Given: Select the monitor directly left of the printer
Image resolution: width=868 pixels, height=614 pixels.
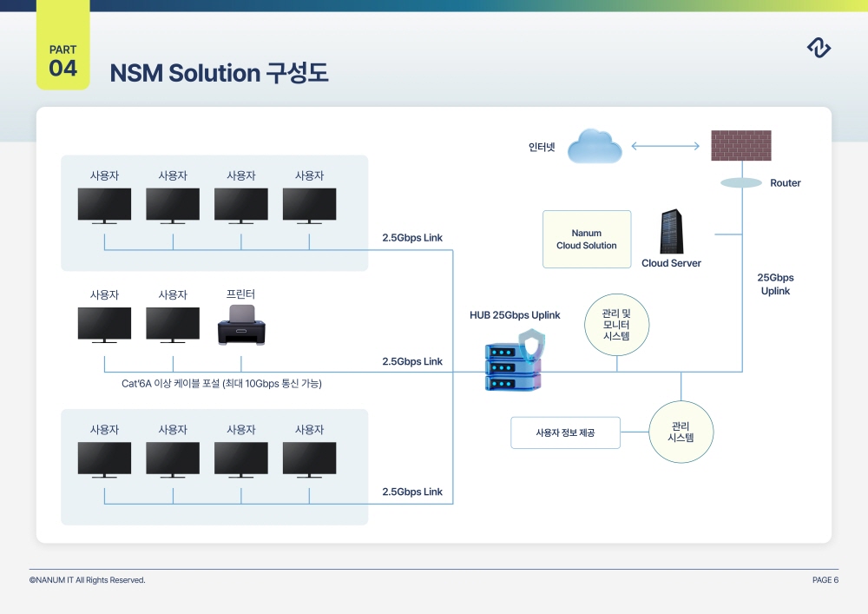Looking at the screenshot, I should click(173, 325).
